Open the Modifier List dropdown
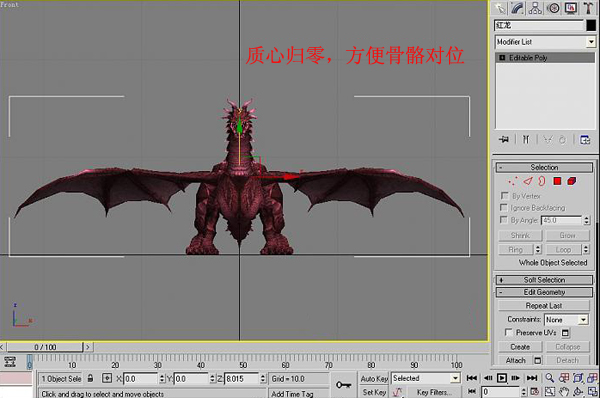The image size is (600, 398). pos(592,42)
